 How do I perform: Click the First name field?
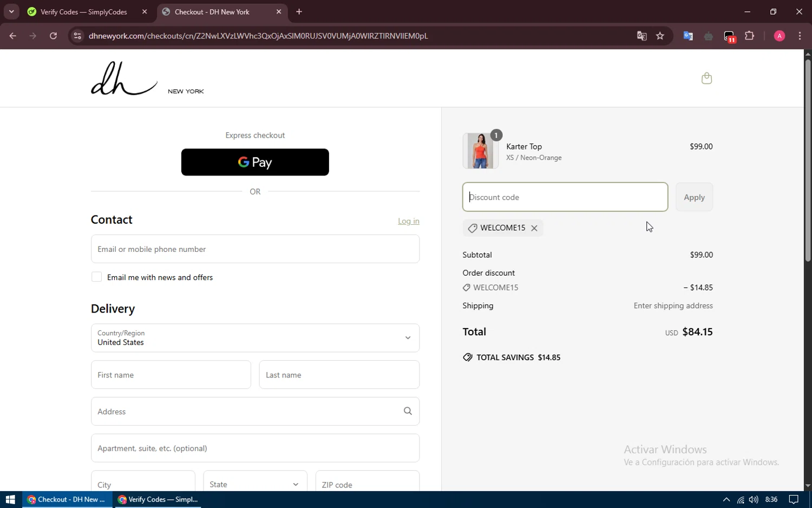tap(171, 375)
